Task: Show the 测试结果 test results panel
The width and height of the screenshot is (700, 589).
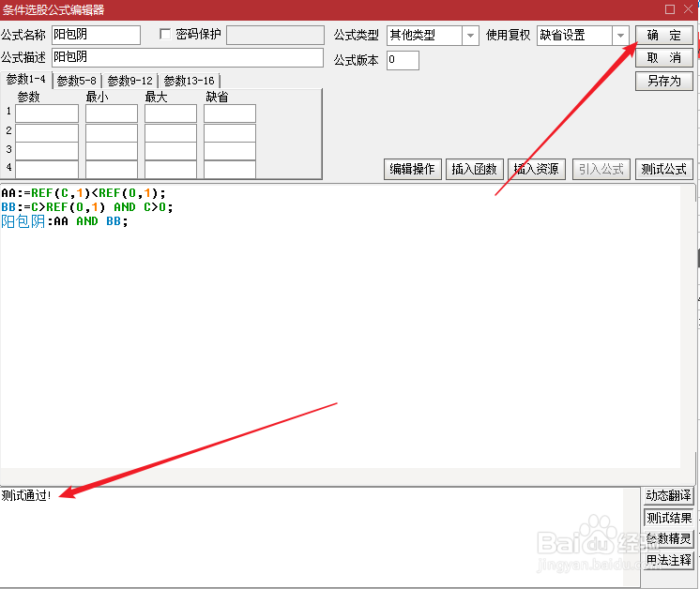Action: 668,518
